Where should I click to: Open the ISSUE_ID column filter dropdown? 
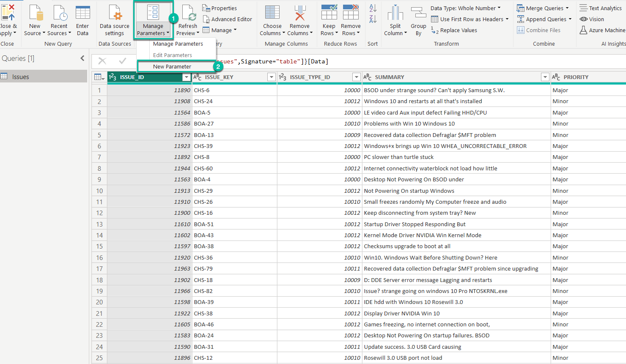pyautogui.click(x=186, y=77)
